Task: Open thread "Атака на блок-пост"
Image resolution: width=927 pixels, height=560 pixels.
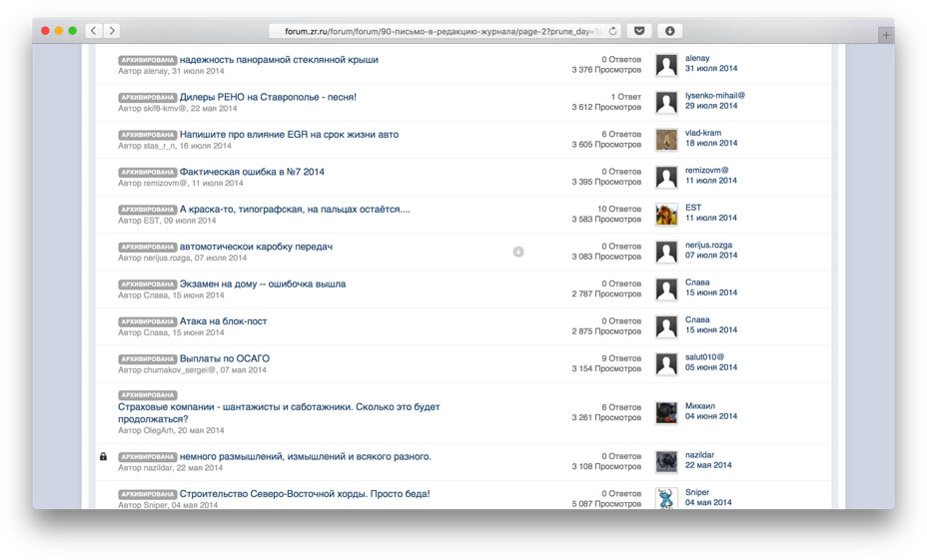Action: tap(223, 321)
